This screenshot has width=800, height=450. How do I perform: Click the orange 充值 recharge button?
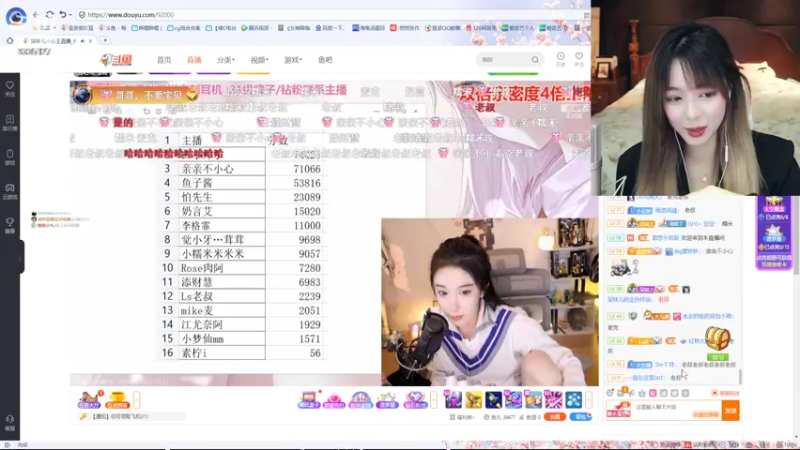point(555,417)
